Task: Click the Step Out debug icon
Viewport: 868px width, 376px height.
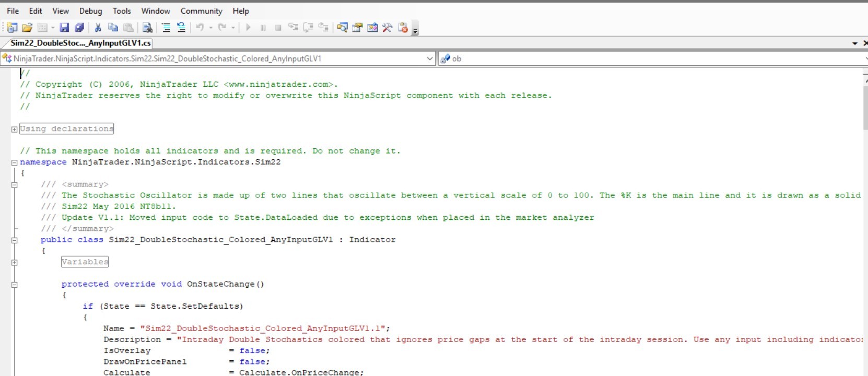Action: tap(324, 28)
